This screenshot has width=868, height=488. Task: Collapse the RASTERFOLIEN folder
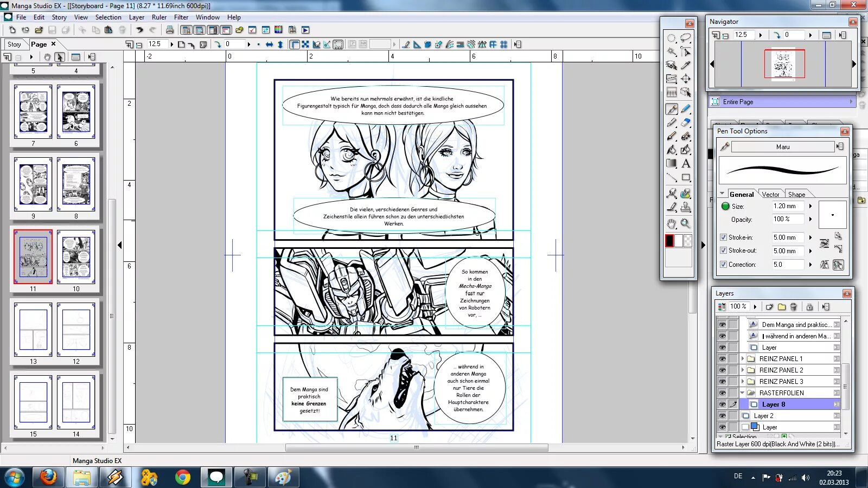pos(743,393)
